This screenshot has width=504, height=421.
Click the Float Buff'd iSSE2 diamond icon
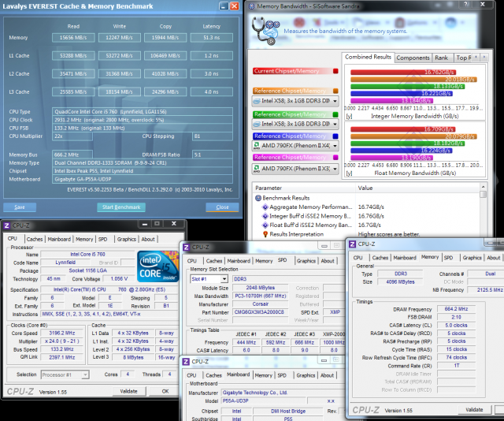[265, 225]
